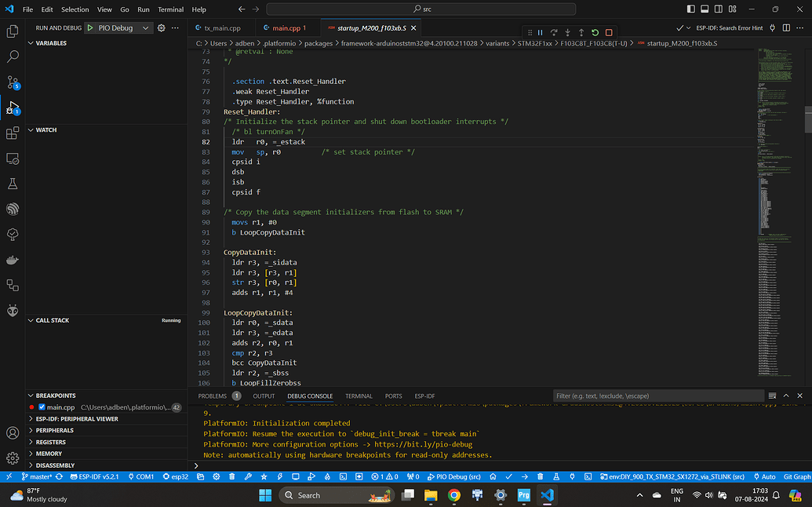
Task: Switch to the main.cpp editor tab
Action: [289, 28]
